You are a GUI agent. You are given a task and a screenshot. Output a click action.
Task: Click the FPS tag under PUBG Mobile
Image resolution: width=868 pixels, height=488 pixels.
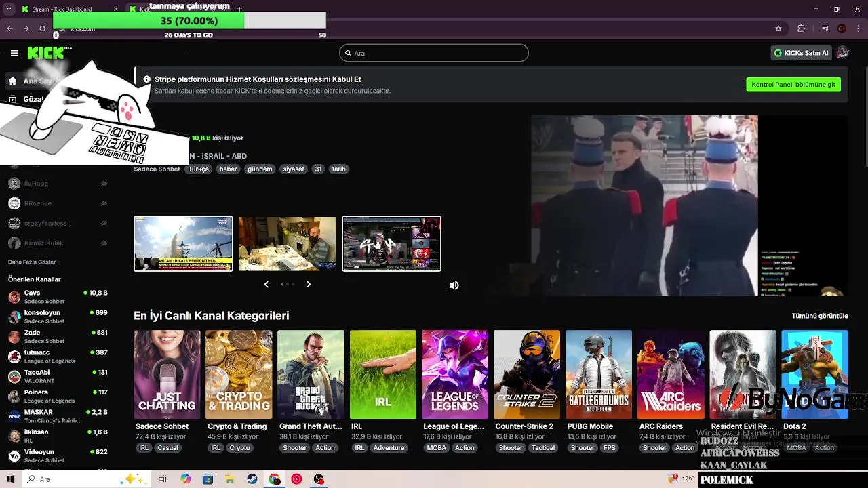tap(610, 448)
